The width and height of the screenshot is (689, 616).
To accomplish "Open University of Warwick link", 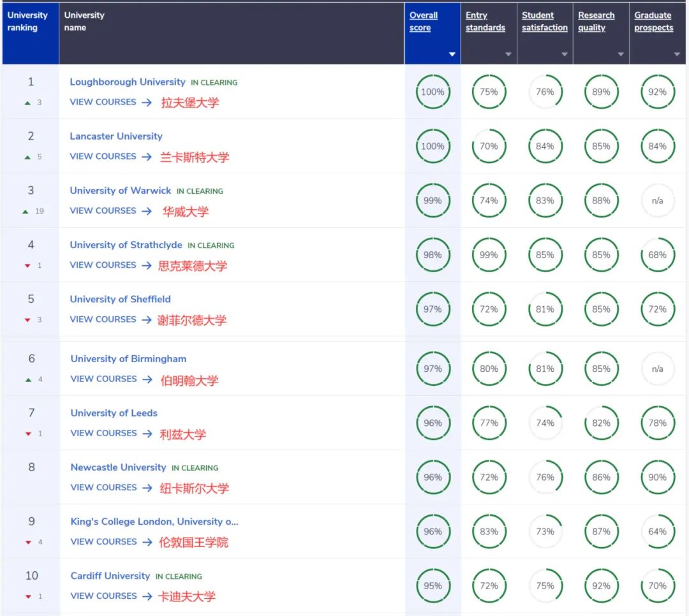I will pyautogui.click(x=121, y=190).
